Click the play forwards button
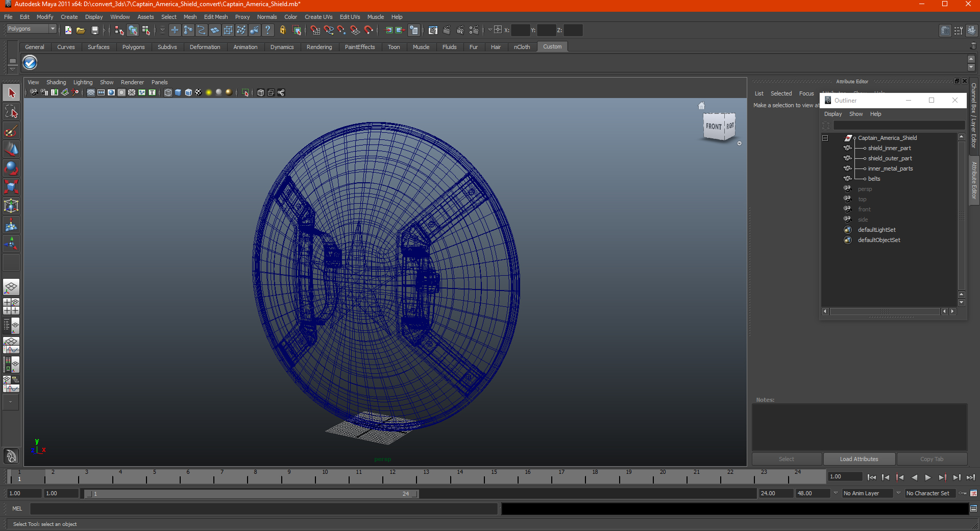 click(928, 477)
